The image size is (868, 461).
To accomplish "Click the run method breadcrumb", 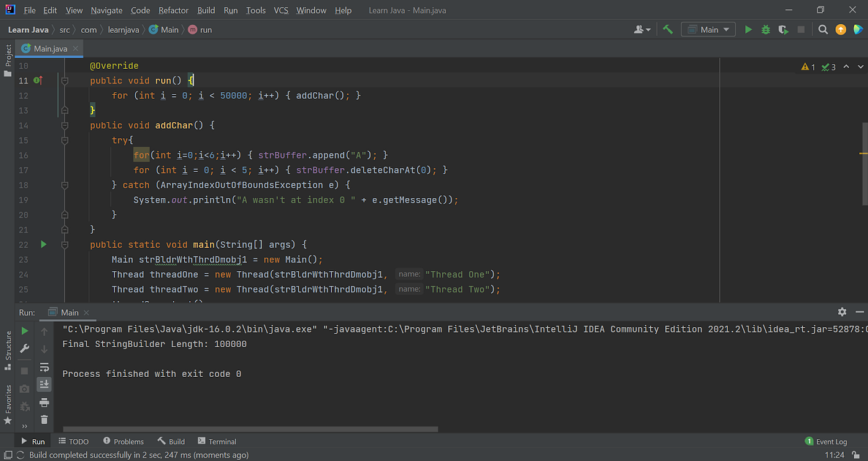I will tap(200, 30).
